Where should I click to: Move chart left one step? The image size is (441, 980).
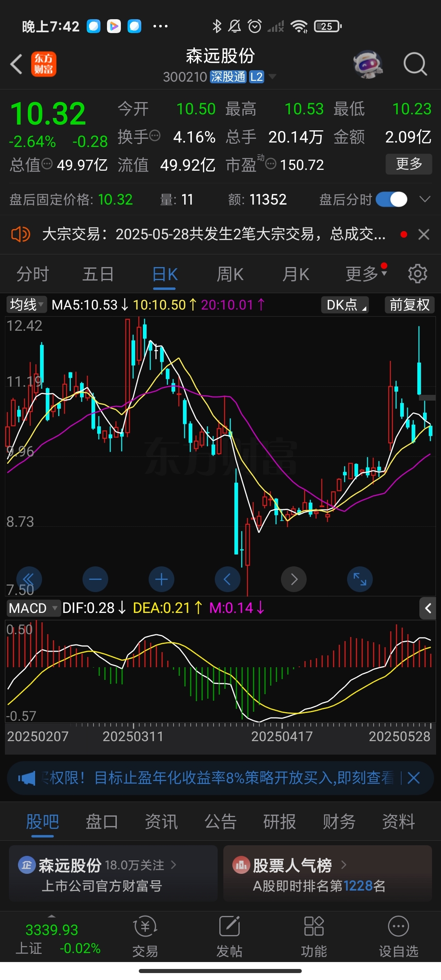(227, 579)
